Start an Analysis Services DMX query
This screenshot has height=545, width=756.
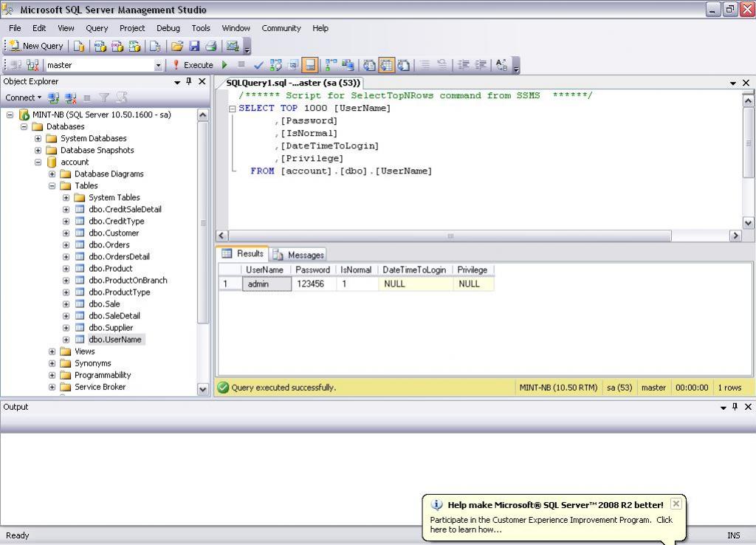pyautogui.click(x=117, y=46)
